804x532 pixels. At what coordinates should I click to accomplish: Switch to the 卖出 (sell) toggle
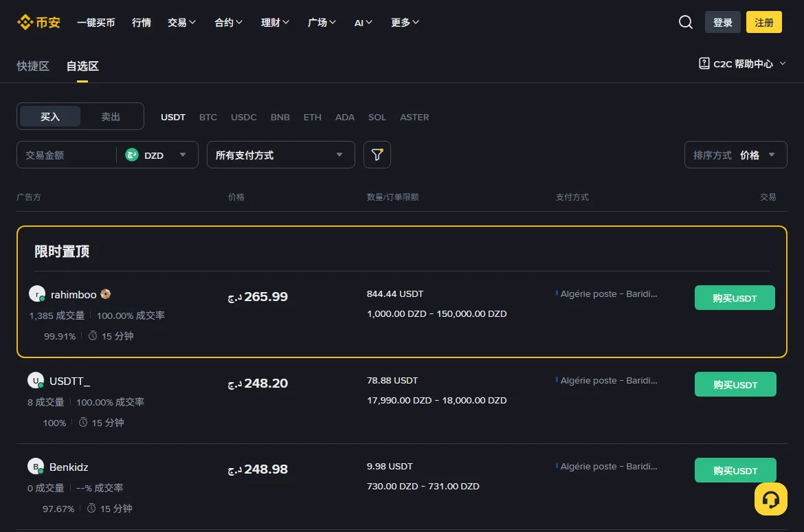click(x=110, y=116)
